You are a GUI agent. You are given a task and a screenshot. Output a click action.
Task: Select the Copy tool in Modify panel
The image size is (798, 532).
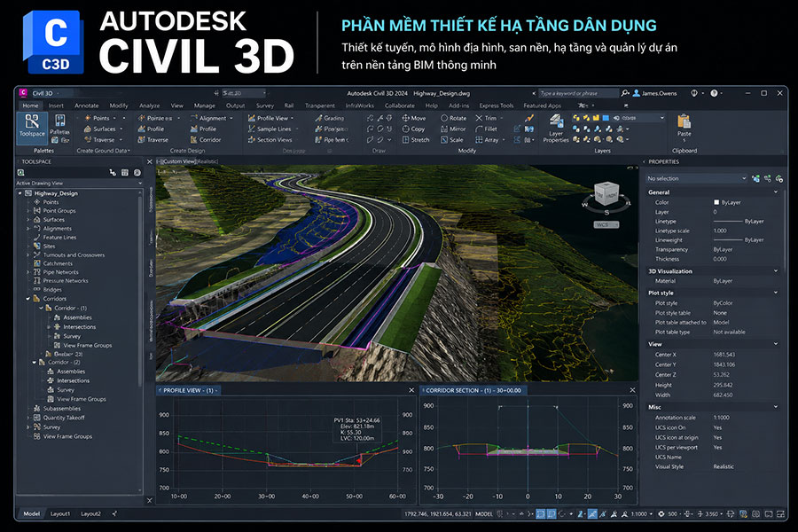(413, 129)
